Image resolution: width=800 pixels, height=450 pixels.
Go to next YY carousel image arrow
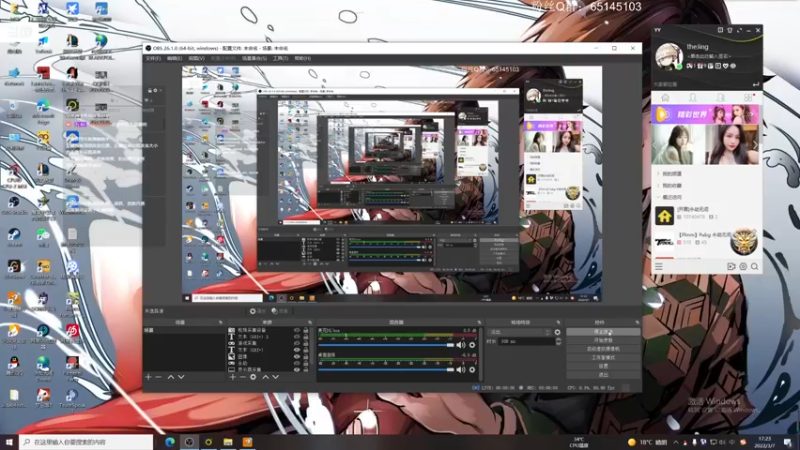point(756,145)
